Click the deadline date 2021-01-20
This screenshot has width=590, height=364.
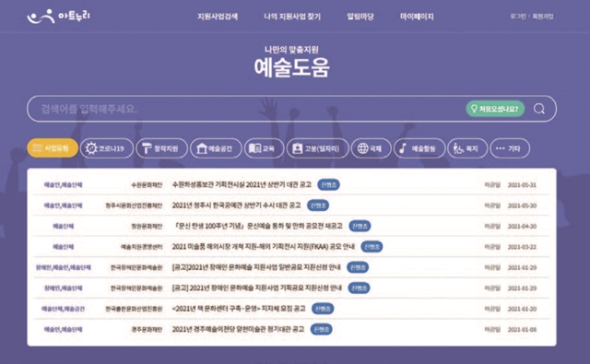tap(522, 309)
